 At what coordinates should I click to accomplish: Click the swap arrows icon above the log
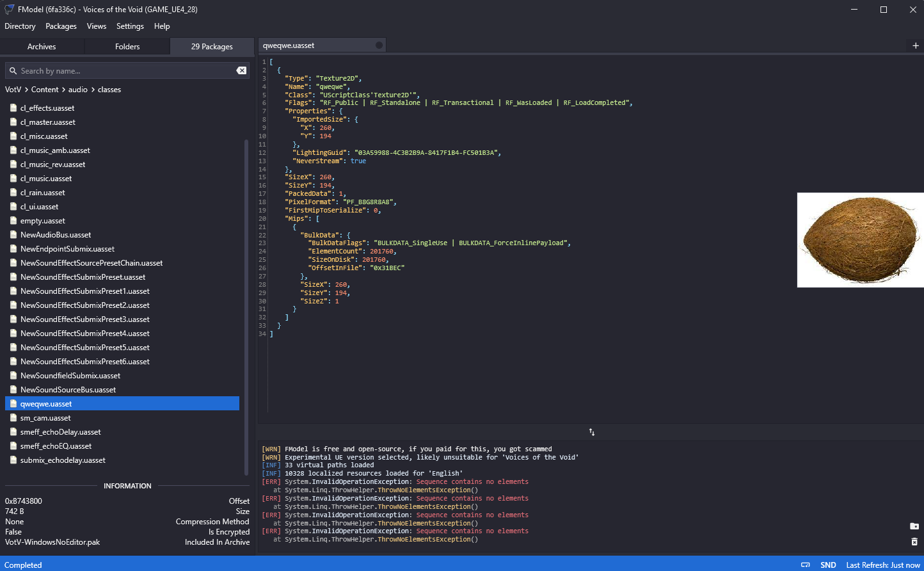[x=592, y=432]
